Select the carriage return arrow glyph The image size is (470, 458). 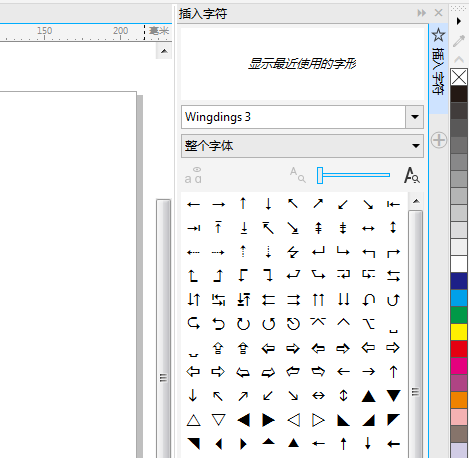tap(318, 251)
